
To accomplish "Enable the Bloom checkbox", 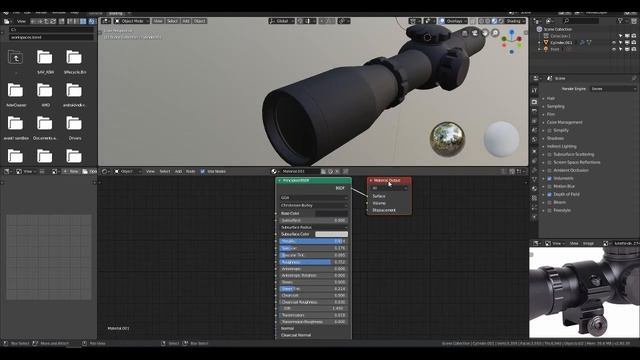I will tap(549, 202).
